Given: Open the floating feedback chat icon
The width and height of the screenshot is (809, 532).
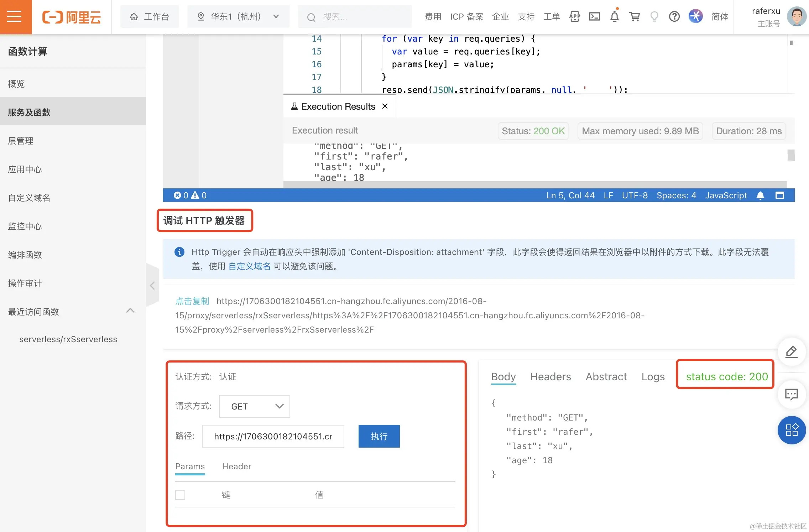Looking at the screenshot, I should (x=791, y=395).
